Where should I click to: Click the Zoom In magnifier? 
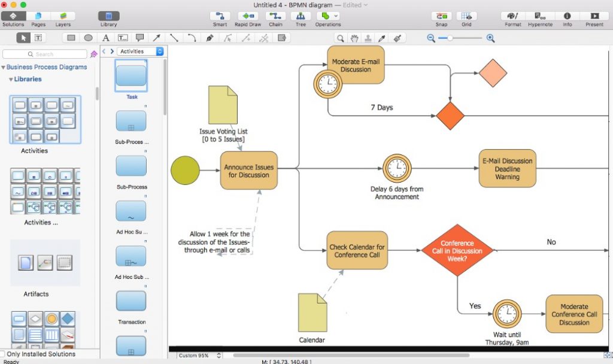(x=491, y=38)
